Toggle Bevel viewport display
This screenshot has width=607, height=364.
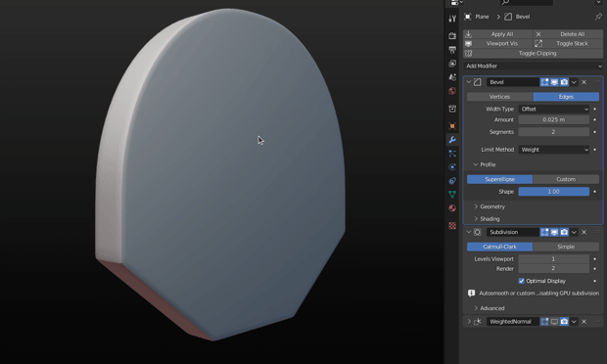coord(554,82)
